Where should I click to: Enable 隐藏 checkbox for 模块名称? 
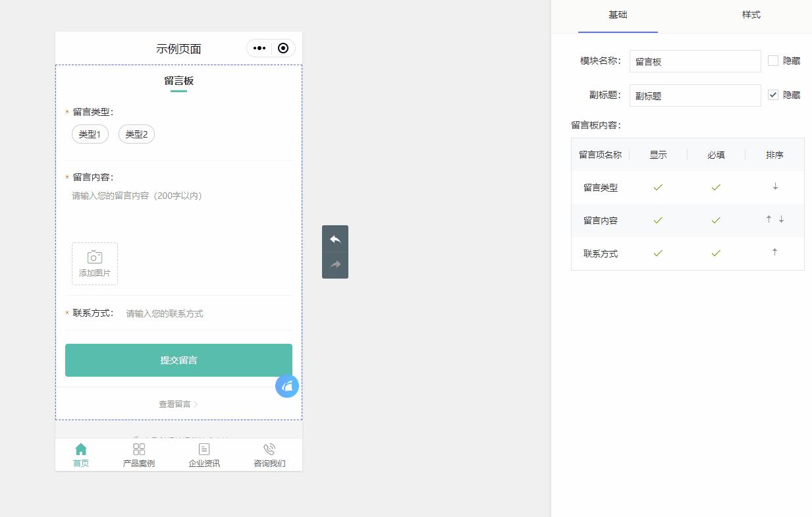click(x=773, y=61)
